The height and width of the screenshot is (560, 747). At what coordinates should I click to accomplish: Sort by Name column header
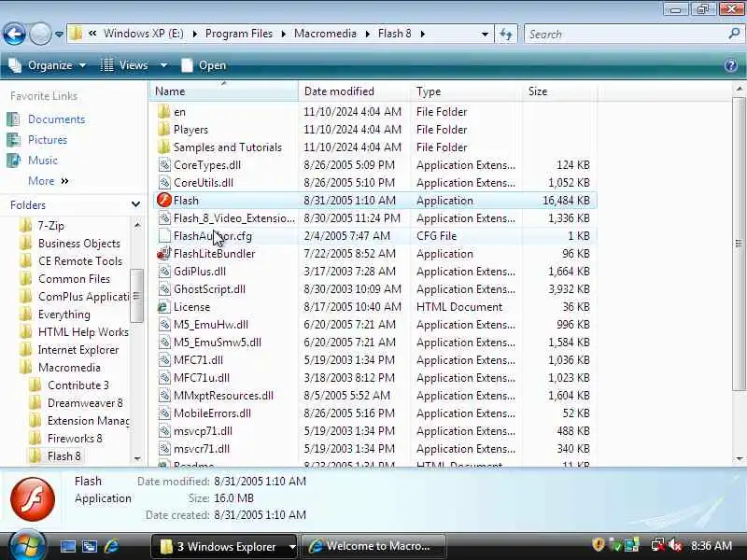(x=223, y=91)
